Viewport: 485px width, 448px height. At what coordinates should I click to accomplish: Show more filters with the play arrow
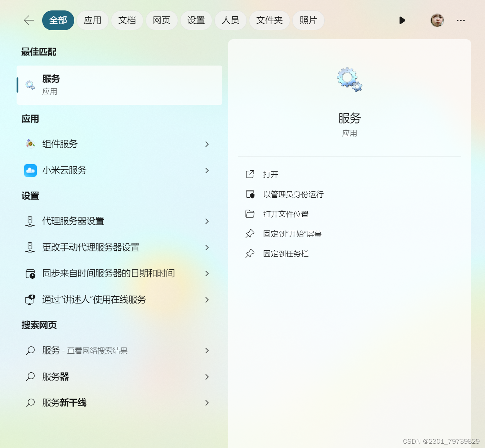coord(402,21)
